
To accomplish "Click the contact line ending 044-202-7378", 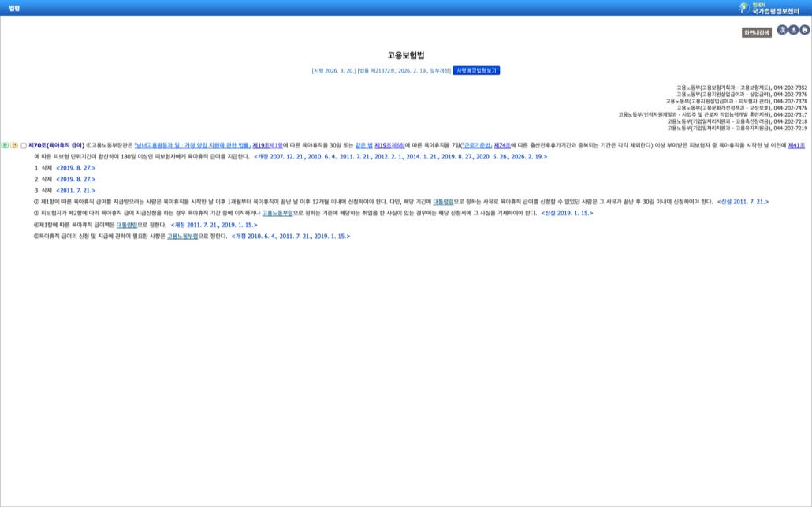I will [x=736, y=102].
